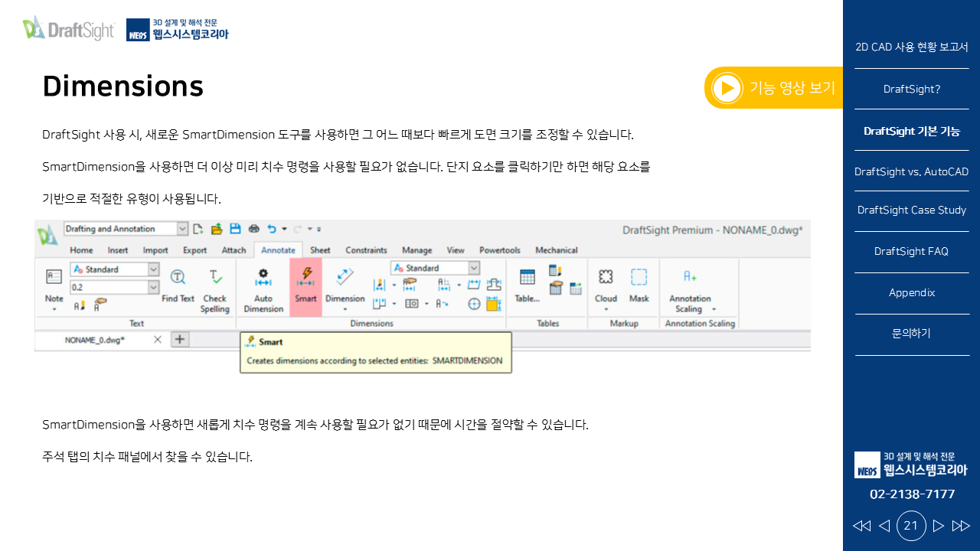980x551 pixels.
Task: Jump to the first page (double left arrows)
Action: pos(861,526)
